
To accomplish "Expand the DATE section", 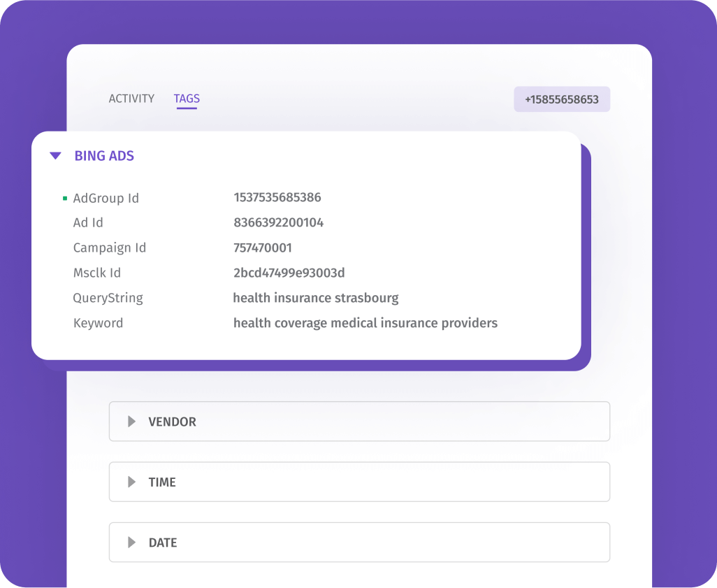I will click(x=359, y=543).
